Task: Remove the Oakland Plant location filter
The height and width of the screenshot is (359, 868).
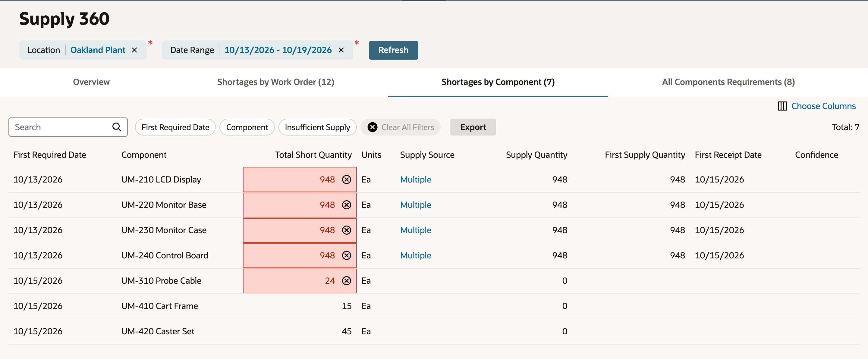Action: point(134,50)
